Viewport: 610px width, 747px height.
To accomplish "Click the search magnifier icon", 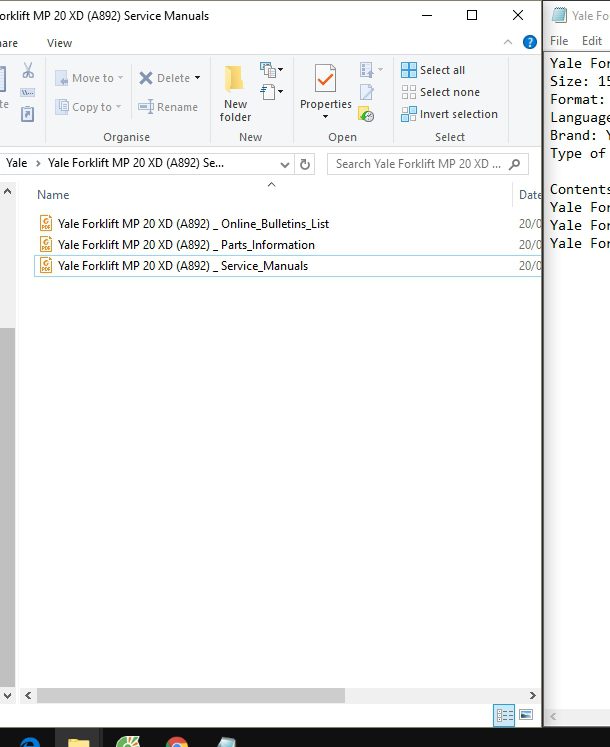I will pyautogui.click(x=515, y=164).
